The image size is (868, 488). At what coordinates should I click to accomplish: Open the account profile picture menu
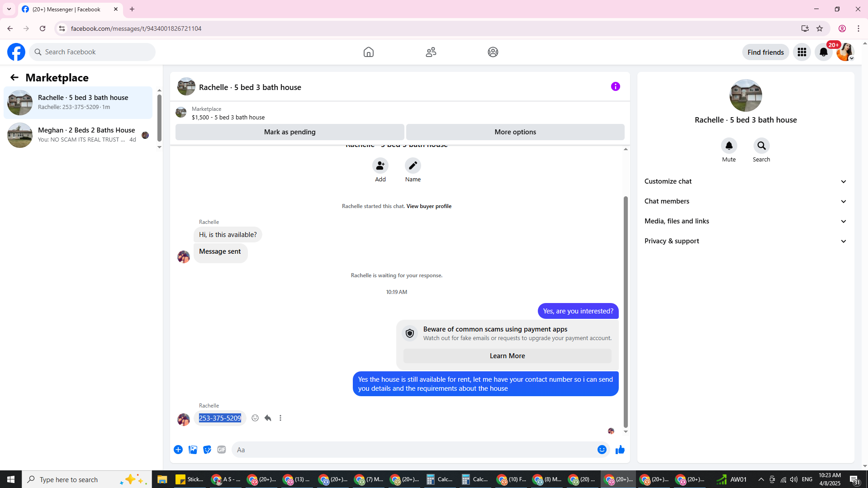coord(845,52)
